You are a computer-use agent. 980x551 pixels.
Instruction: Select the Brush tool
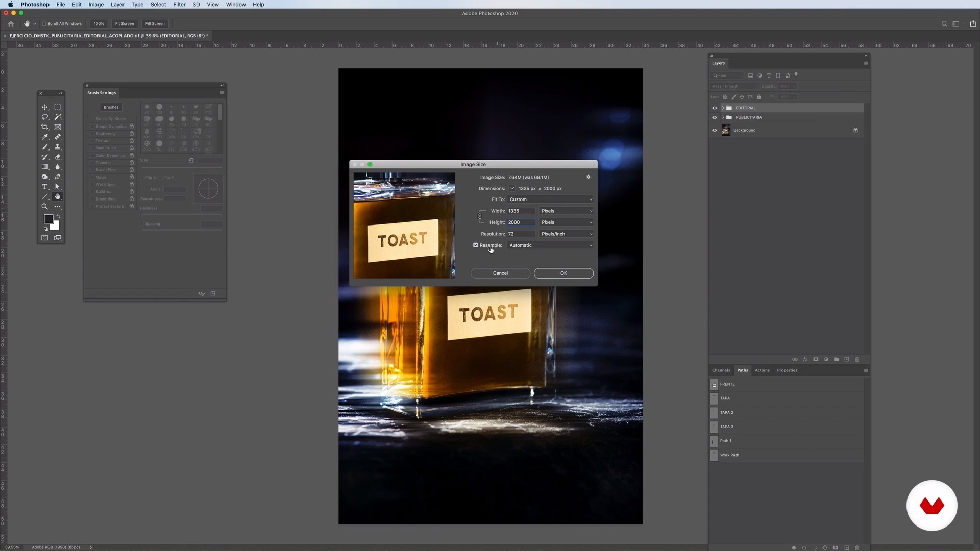[45, 147]
